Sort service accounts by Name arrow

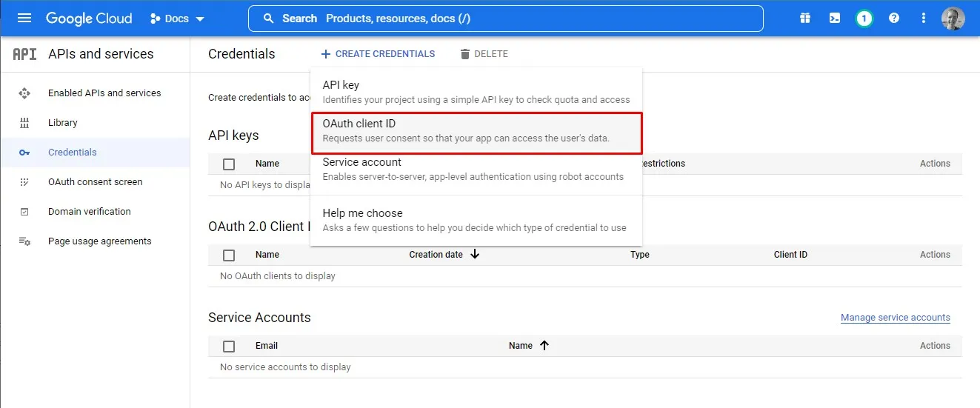[544, 346]
